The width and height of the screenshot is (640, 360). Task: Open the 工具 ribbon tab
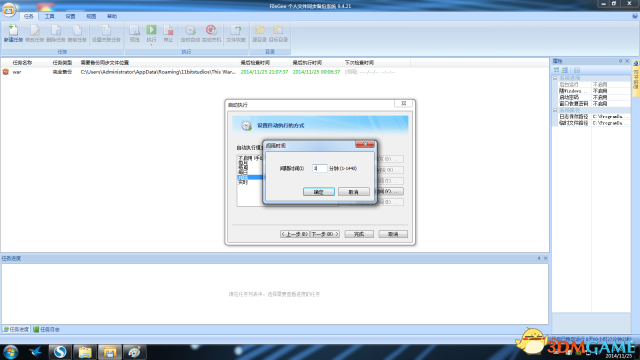tap(49, 16)
